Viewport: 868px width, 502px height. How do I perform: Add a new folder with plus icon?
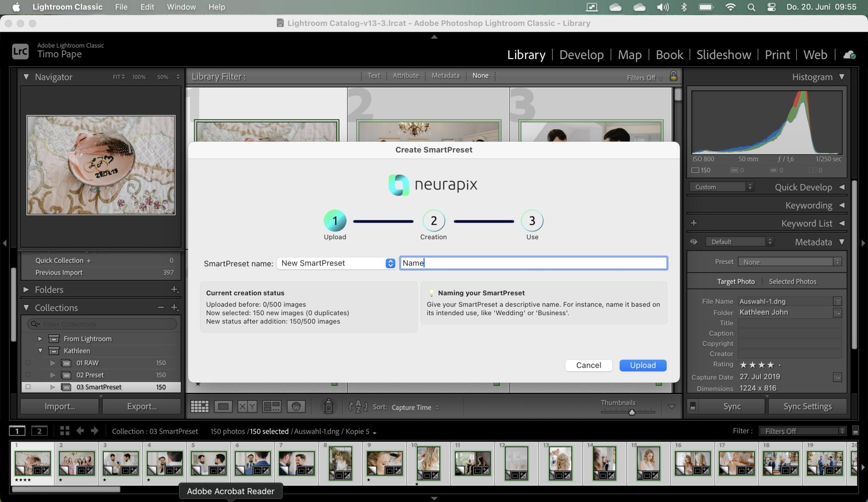pos(174,290)
